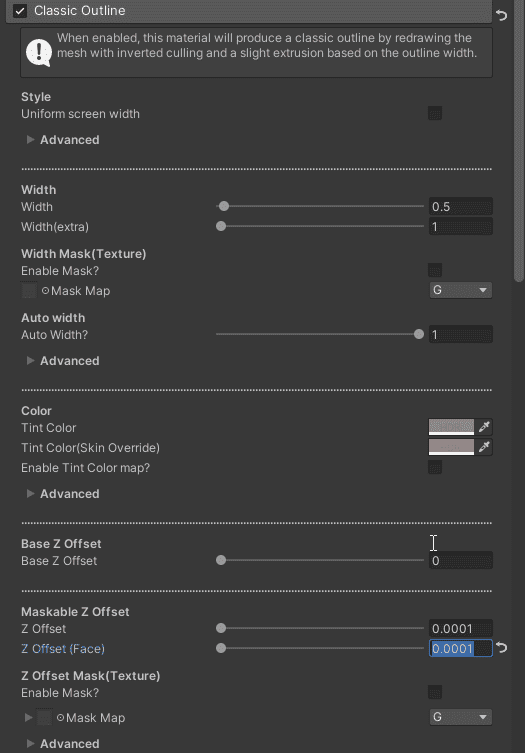Disable the Classic Outline checkbox
The width and height of the screenshot is (525, 753).
(20, 11)
